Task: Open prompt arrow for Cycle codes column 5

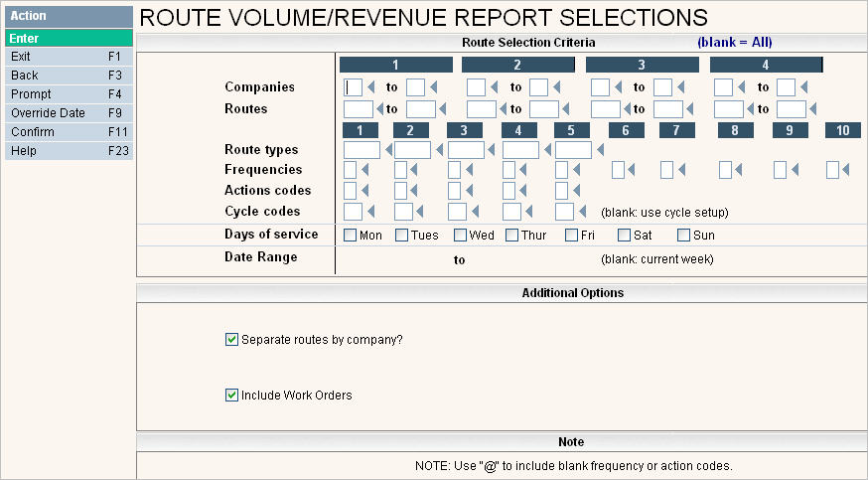Action: pos(582,211)
